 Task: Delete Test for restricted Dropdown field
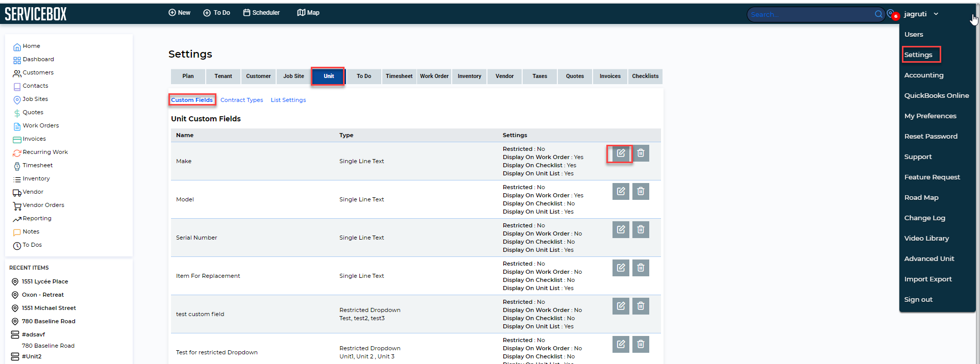point(641,344)
